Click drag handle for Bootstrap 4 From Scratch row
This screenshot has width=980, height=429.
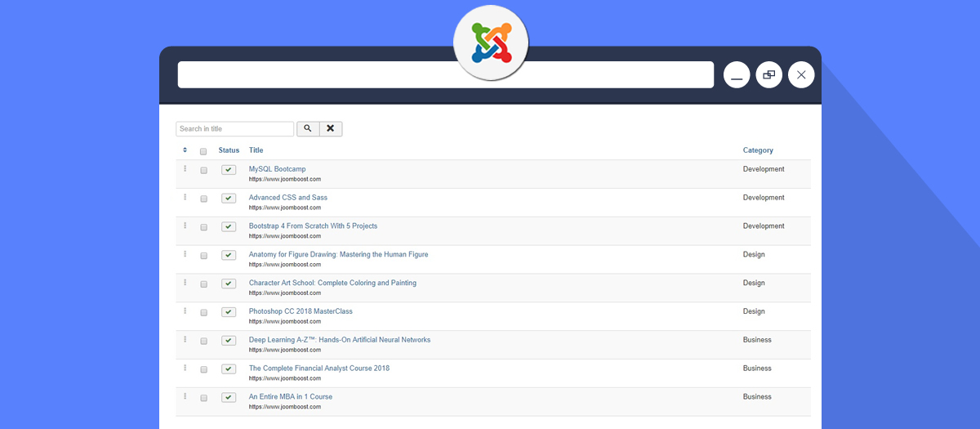tap(185, 226)
